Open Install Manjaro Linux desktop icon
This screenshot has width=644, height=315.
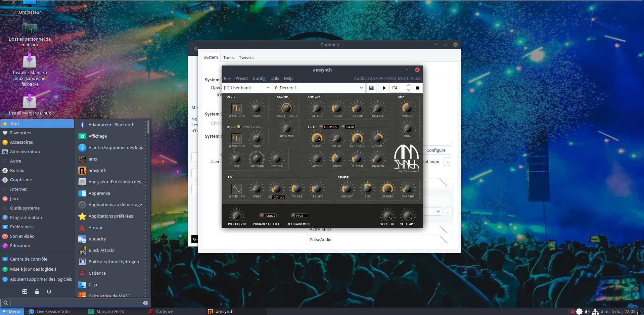pos(30,105)
